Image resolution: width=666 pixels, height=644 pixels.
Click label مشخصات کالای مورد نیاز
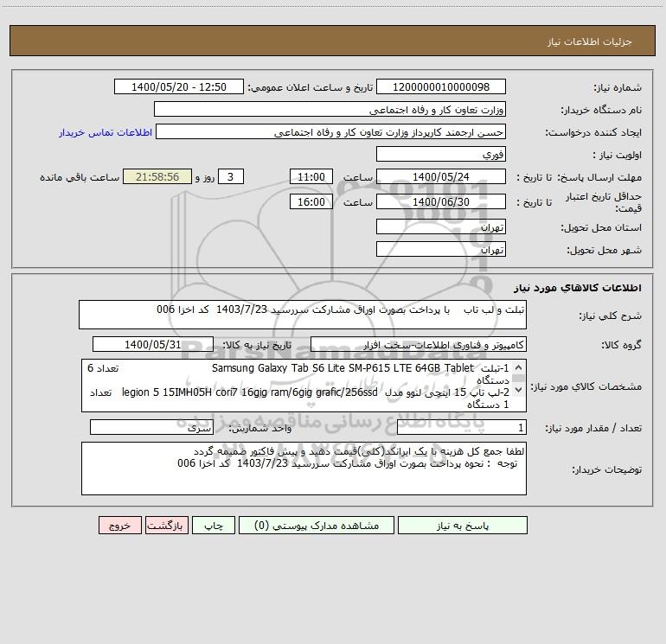(x=586, y=386)
